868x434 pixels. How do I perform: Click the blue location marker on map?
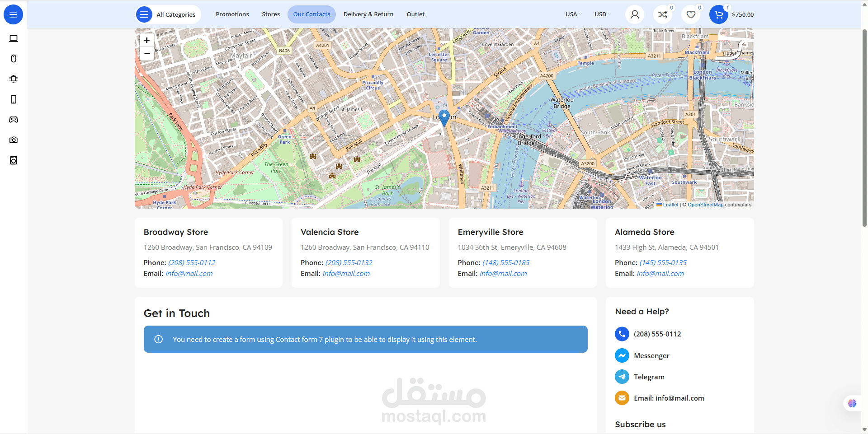444,117
